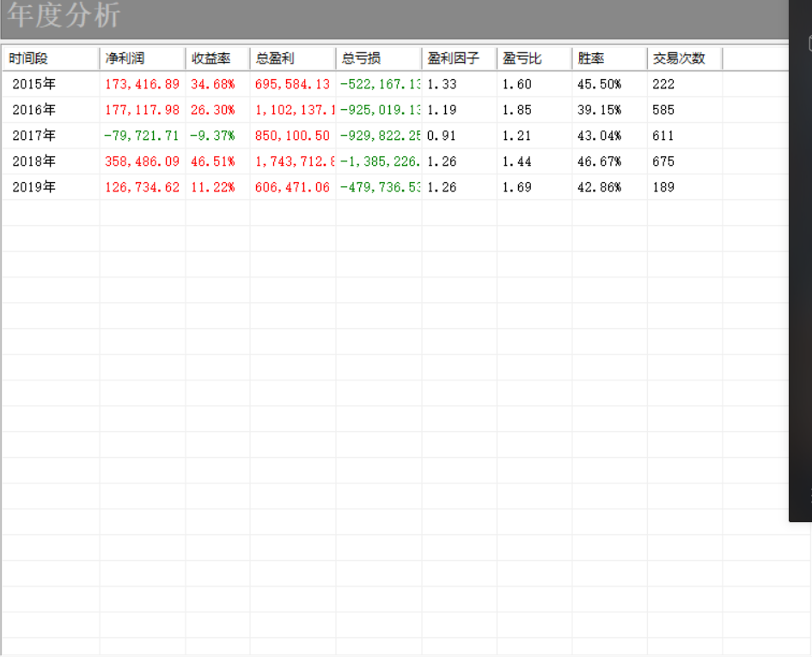Select the 2017年 row label
The width and height of the screenshot is (812, 657).
click(34, 136)
